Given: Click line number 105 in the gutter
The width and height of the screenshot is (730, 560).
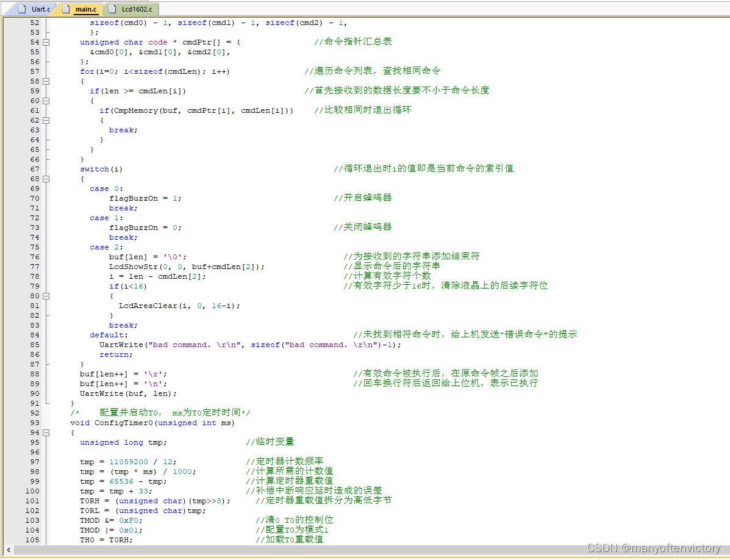Looking at the screenshot, I should (32, 540).
